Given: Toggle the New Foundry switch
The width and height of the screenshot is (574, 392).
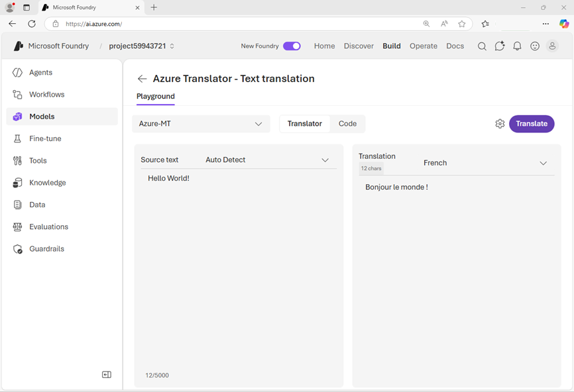Looking at the screenshot, I should coord(292,46).
